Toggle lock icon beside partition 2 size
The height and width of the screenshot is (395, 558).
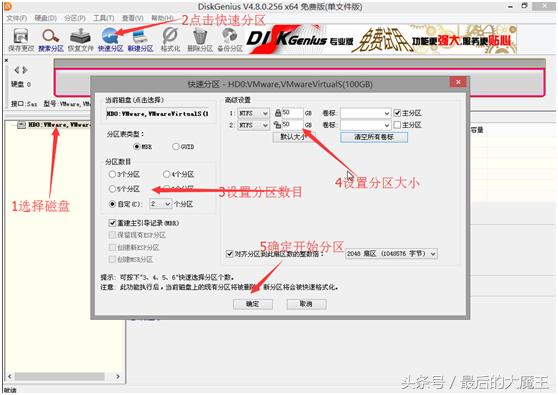click(278, 125)
